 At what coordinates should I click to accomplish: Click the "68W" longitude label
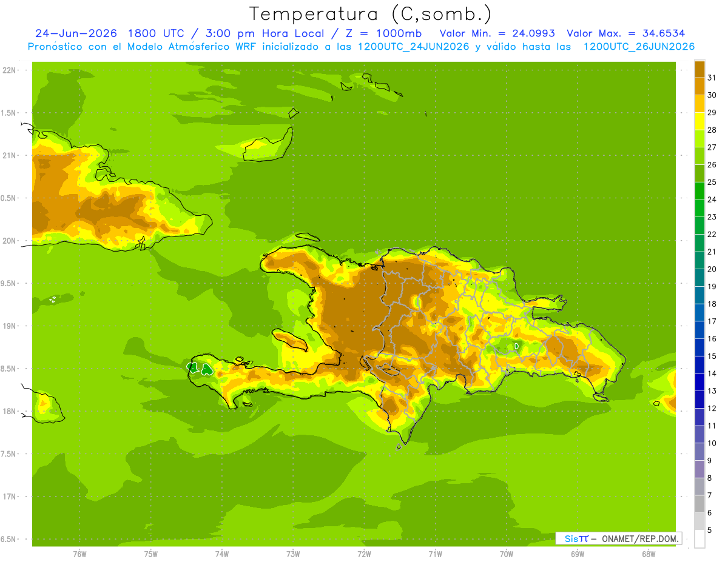tap(649, 554)
